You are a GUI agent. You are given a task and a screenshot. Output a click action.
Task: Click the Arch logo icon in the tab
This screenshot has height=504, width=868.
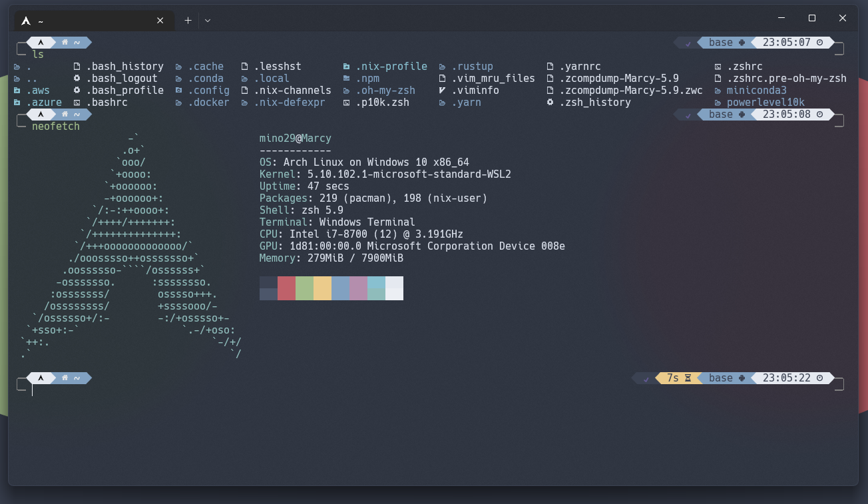(26, 21)
